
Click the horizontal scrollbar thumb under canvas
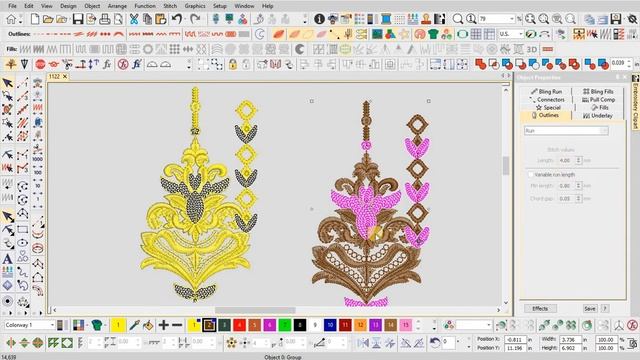(x=255, y=310)
